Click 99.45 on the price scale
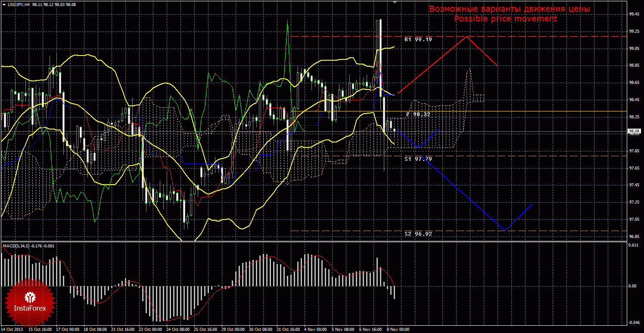 pyautogui.click(x=634, y=14)
